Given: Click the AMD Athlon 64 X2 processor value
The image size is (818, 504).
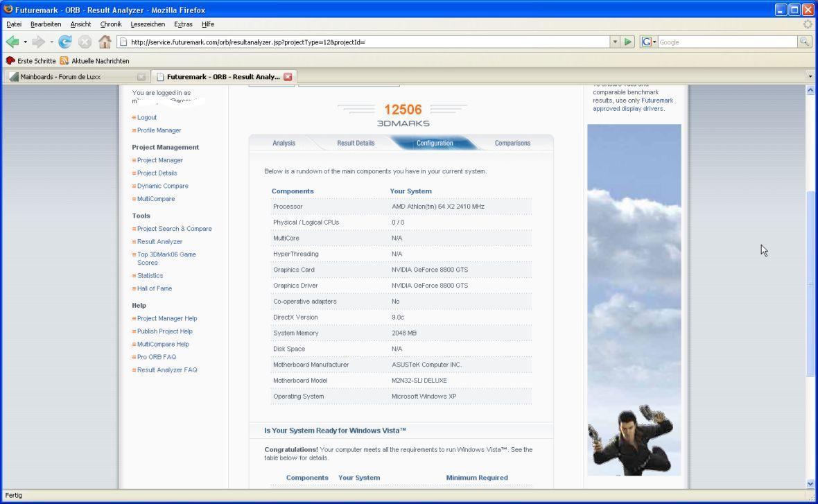Looking at the screenshot, I should (x=437, y=207).
